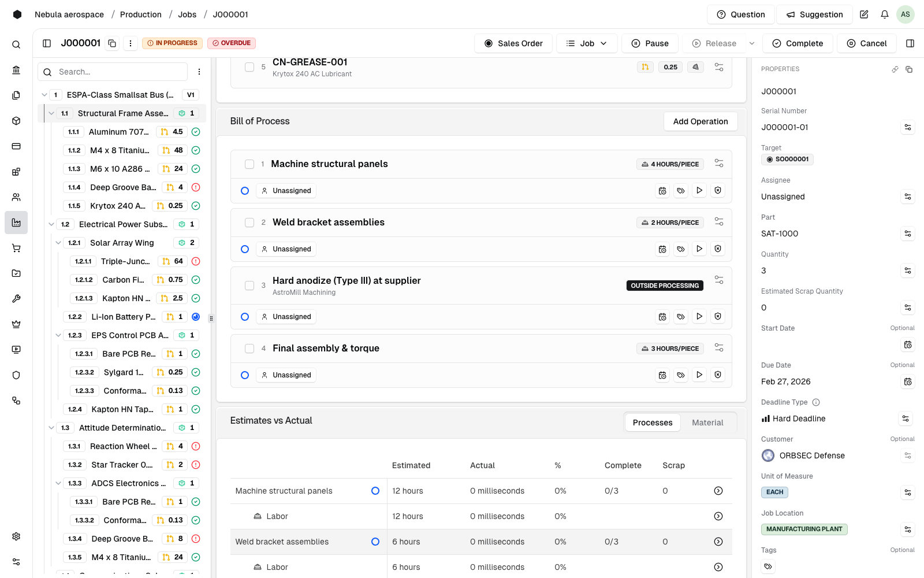Toggle the left panel icon beside J000001
The height and width of the screenshot is (578, 924).
point(47,43)
